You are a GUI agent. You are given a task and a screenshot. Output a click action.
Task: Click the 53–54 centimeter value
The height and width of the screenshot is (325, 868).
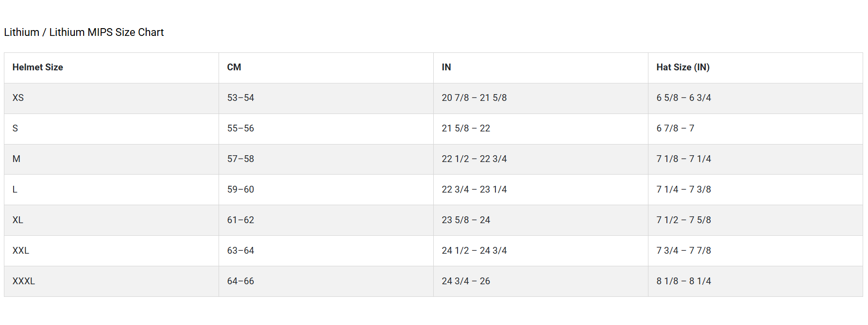pyautogui.click(x=241, y=98)
